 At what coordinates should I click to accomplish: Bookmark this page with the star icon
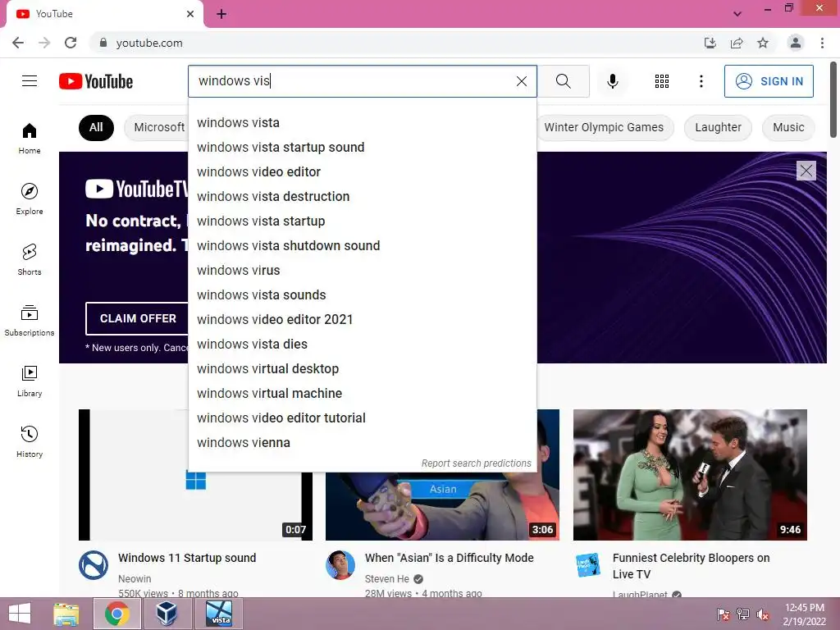763,43
